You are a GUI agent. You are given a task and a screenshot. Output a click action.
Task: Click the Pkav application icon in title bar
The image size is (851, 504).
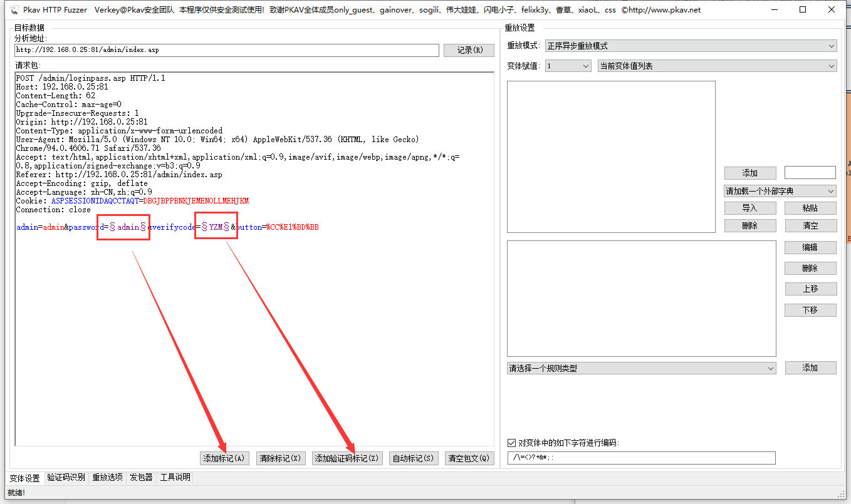(x=14, y=9)
